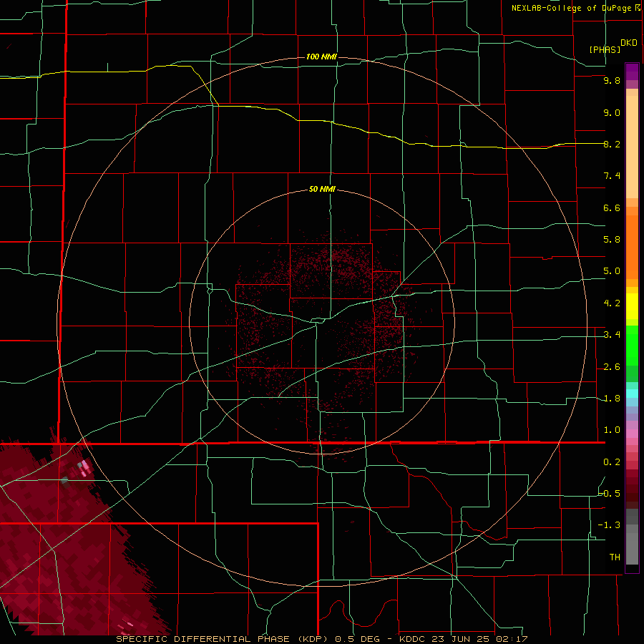This screenshot has width=644, height=644.
Task: Click the "3.4" value on the color scale
Action: click(612, 335)
